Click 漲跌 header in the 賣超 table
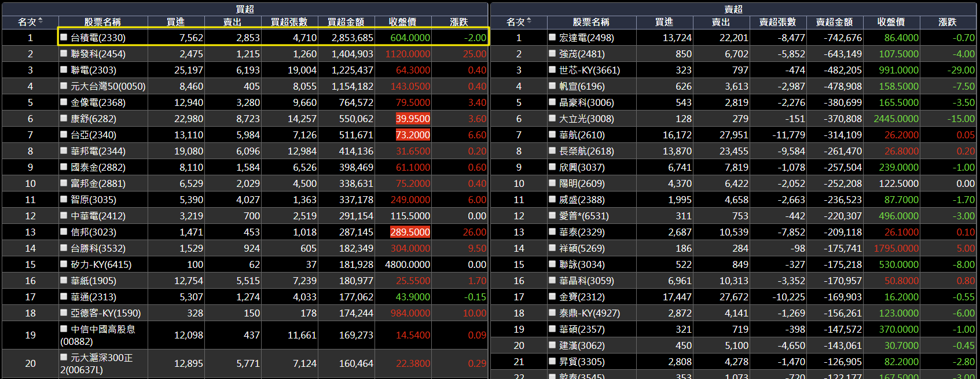 click(x=948, y=22)
